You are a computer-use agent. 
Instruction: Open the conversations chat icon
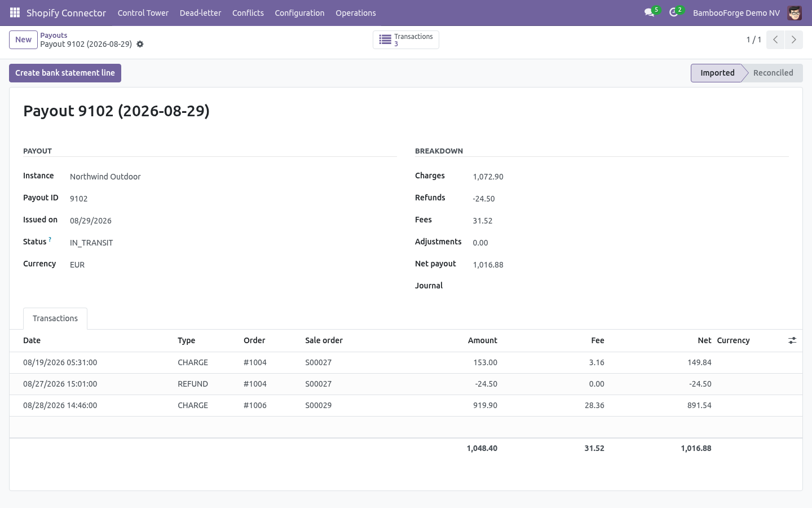[649, 12]
